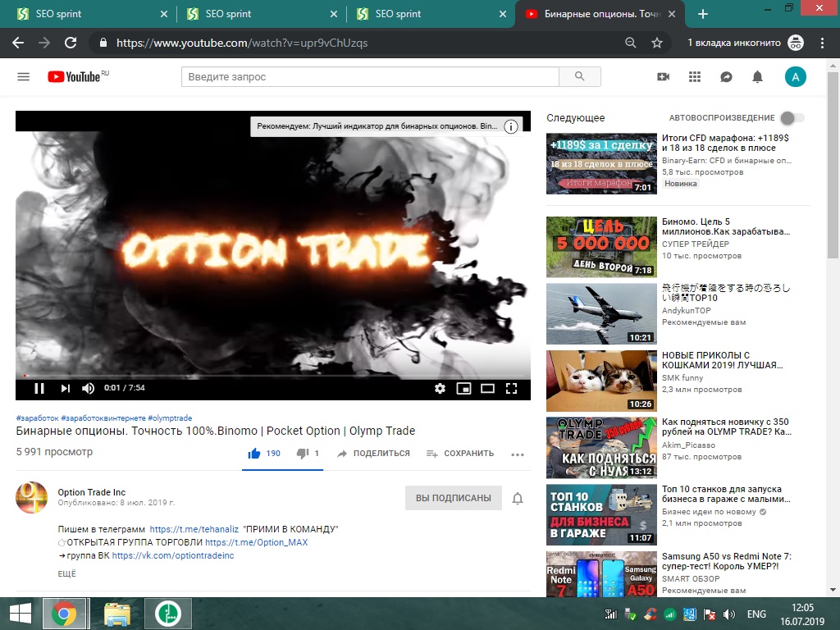This screenshot has width=840, height=630.
Task: Open the airplane AndykunTOP video thumbnail
Action: coord(601,313)
